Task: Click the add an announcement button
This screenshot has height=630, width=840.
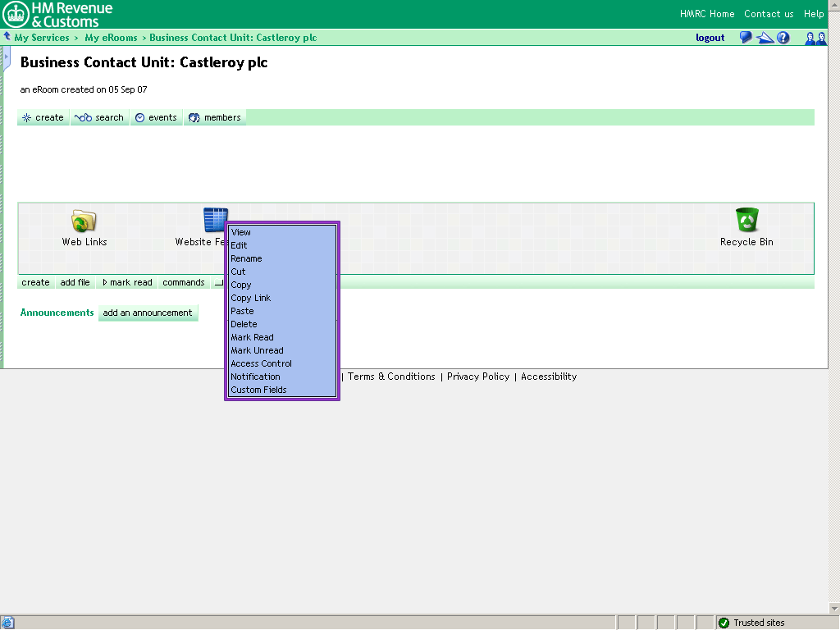Action: click(148, 313)
